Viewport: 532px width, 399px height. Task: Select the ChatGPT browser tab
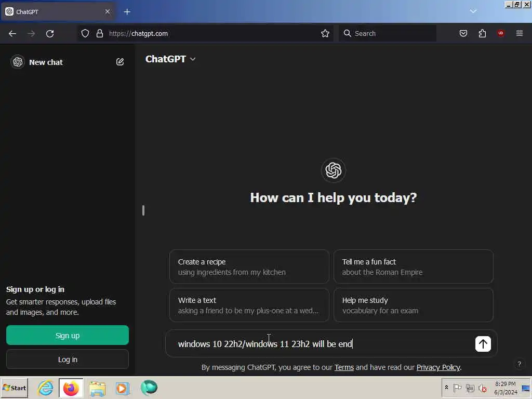coord(58,12)
